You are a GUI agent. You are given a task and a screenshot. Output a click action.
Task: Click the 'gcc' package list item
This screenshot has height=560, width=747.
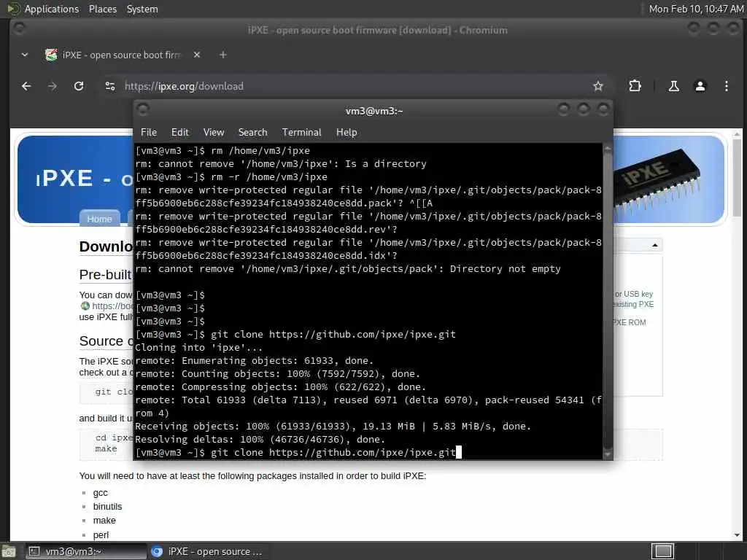point(101,493)
